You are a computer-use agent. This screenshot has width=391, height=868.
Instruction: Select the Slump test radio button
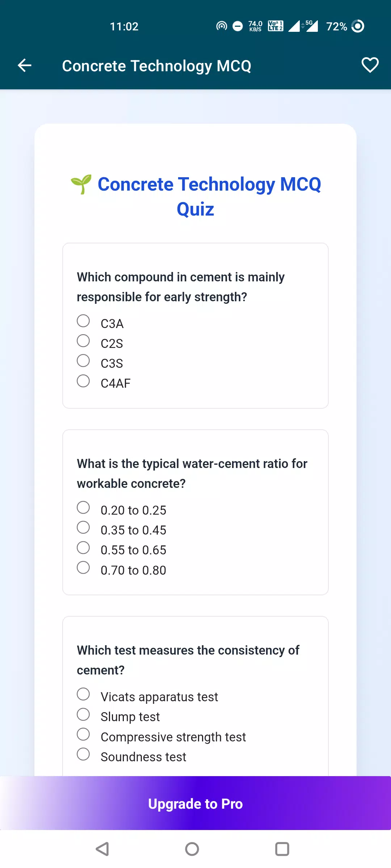[83, 714]
